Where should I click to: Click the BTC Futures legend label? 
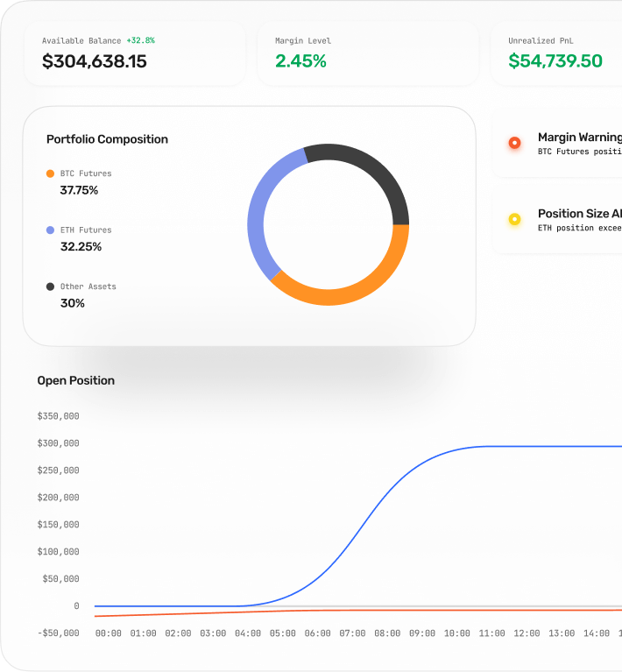[x=86, y=173]
